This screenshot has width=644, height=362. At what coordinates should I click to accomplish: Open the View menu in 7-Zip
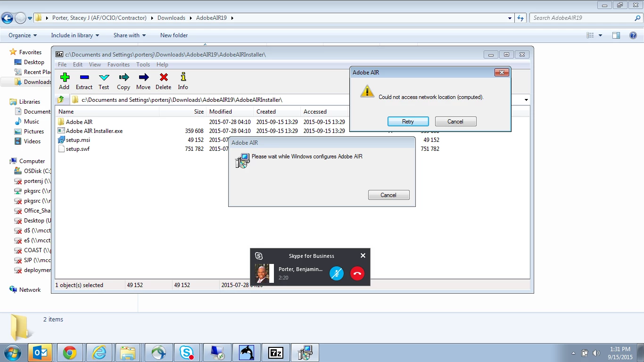(x=95, y=65)
